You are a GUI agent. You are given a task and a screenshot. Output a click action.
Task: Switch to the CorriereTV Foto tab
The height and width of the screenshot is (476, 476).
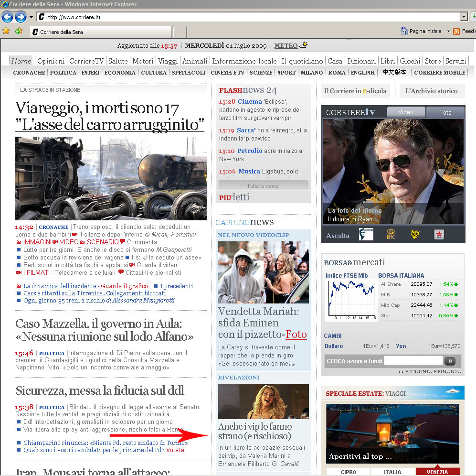point(445,112)
